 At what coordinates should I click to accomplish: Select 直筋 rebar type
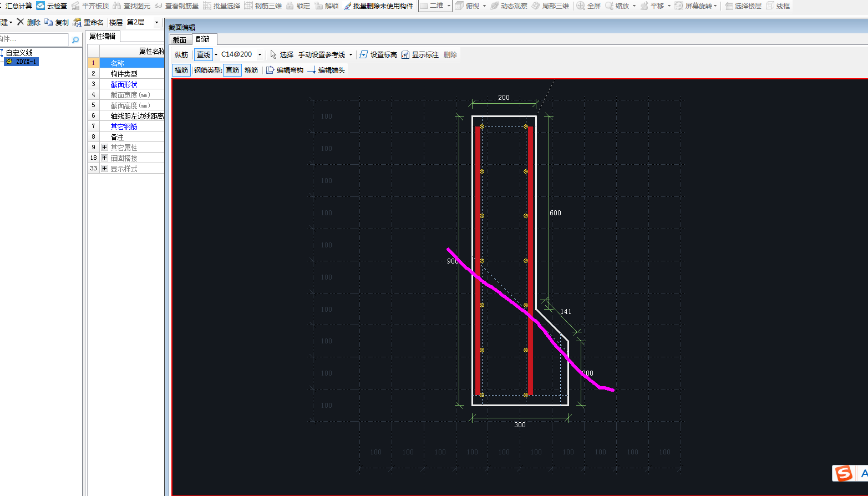232,70
